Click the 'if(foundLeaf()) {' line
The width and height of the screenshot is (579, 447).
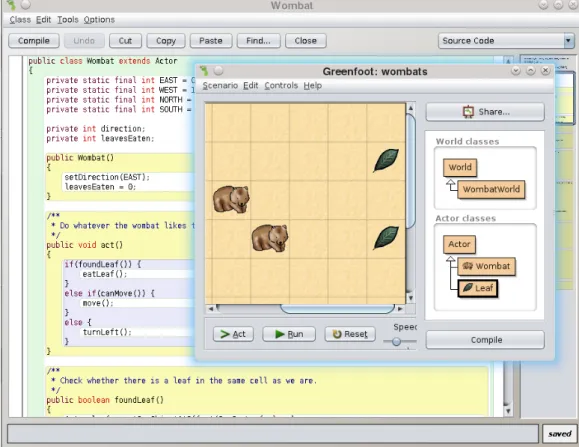(x=103, y=265)
